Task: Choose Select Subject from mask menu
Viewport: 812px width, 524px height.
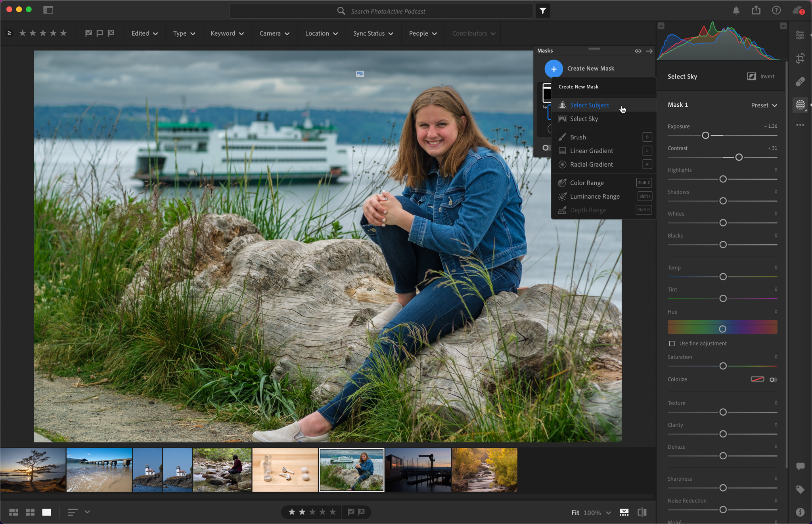Action: [x=604, y=105]
